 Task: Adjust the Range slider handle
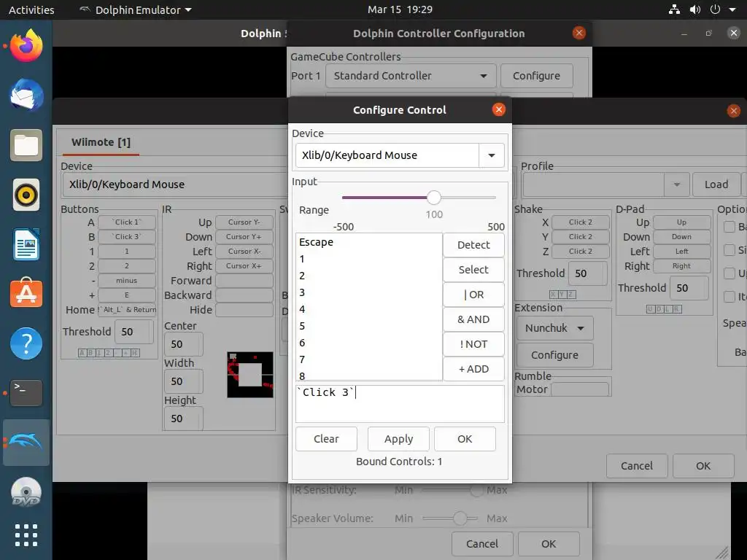(x=433, y=197)
